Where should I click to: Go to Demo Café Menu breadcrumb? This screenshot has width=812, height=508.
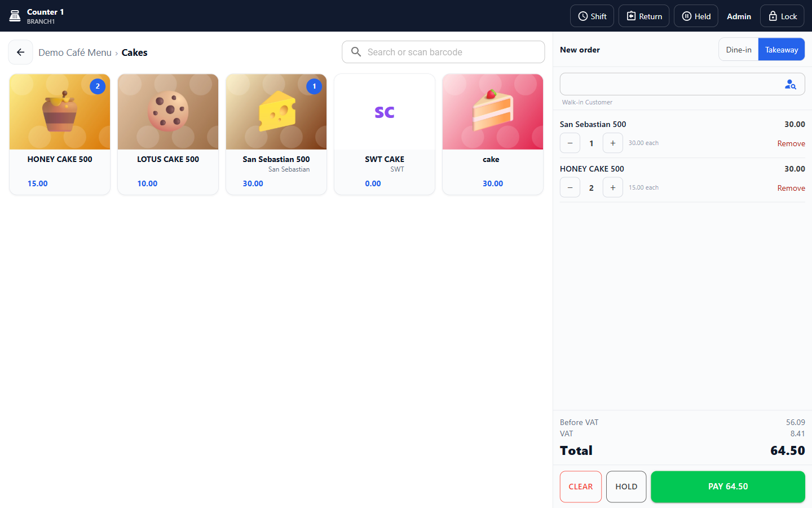tap(75, 52)
